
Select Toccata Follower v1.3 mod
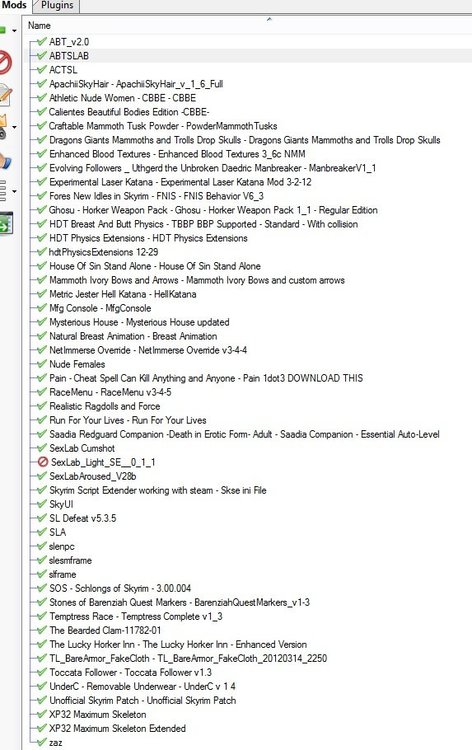[x=131, y=672]
